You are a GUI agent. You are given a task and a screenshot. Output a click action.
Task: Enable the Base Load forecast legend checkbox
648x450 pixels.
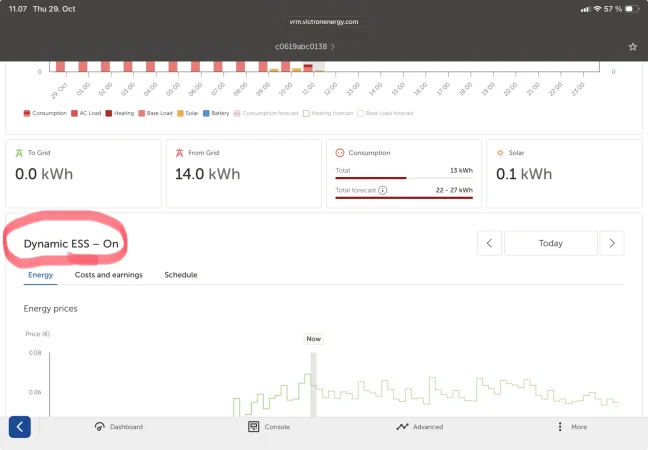[x=360, y=113]
